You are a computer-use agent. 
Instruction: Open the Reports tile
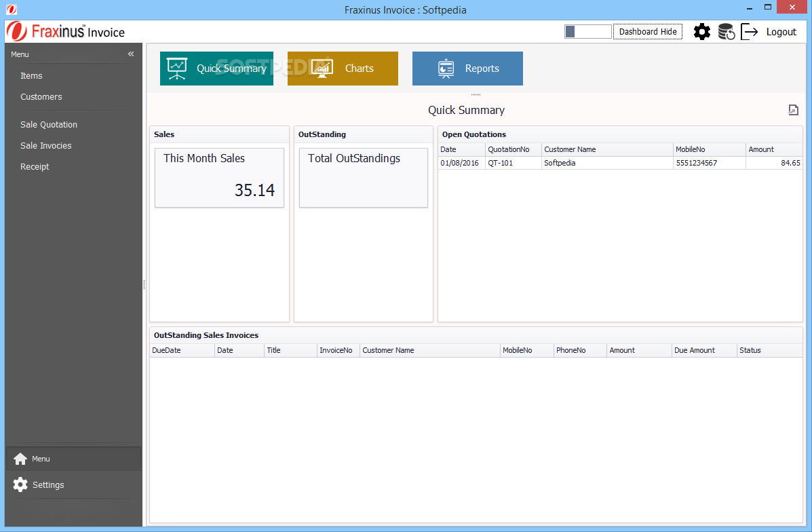(467, 69)
